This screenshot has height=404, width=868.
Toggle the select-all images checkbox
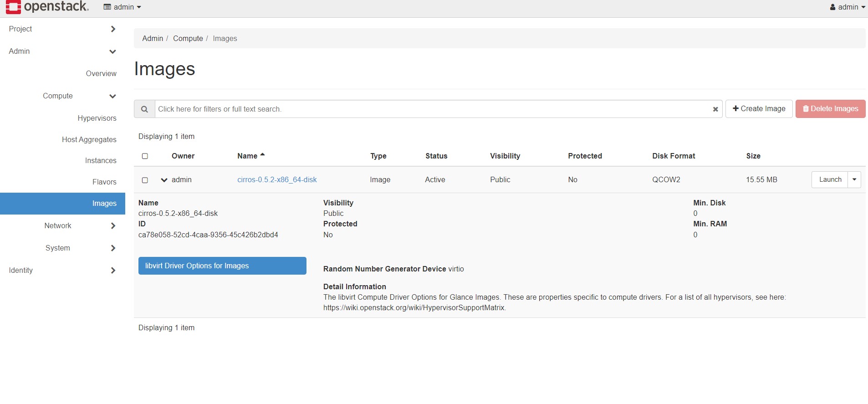(x=145, y=156)
